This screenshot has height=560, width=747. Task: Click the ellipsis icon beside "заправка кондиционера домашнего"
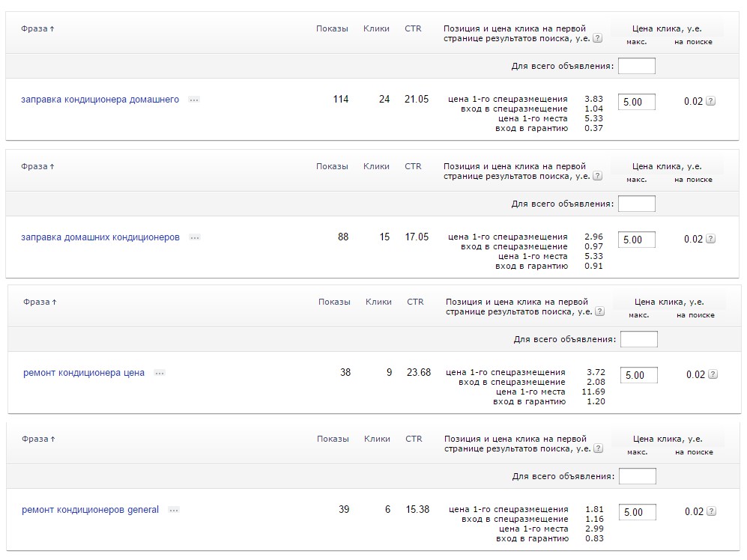[194, 100]
